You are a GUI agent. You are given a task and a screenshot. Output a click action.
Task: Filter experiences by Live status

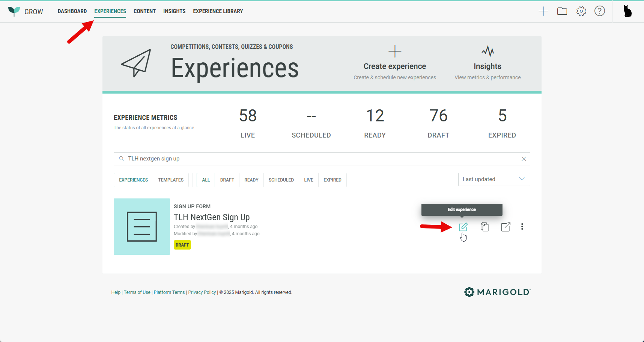point(308,180)
